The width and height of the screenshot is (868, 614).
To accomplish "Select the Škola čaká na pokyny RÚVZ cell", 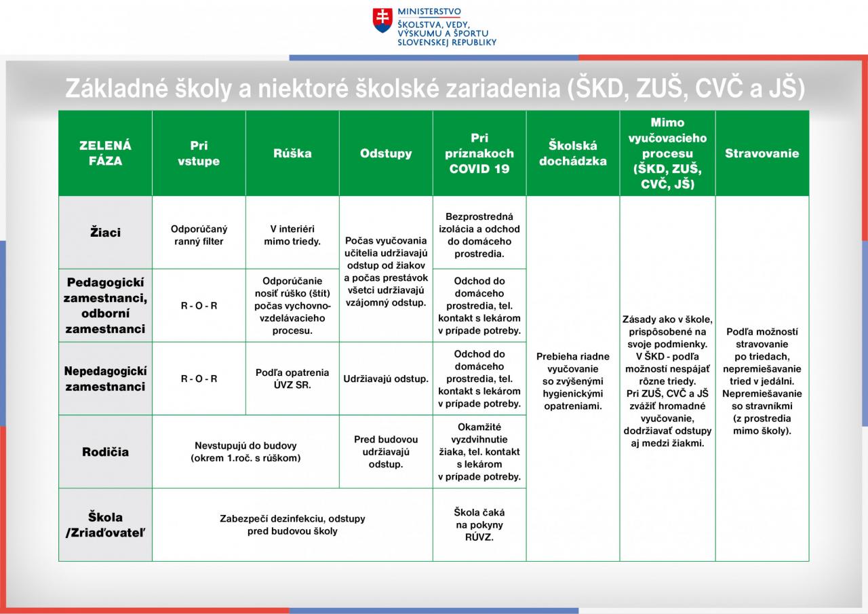I will coord(479,524).
